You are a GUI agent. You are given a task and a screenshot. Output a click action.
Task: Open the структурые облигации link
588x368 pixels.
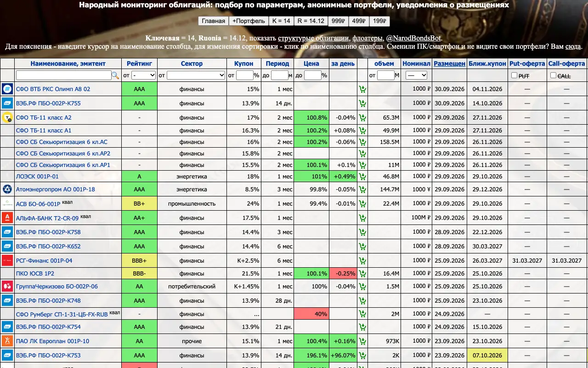[x=314, y=38]
